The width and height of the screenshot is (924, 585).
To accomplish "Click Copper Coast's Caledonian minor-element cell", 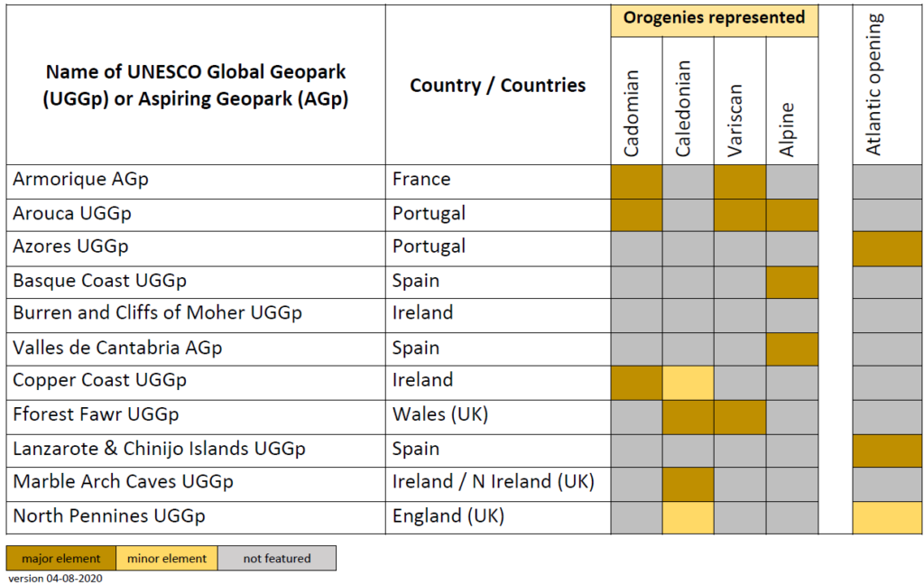I will (x=688, y=383).
